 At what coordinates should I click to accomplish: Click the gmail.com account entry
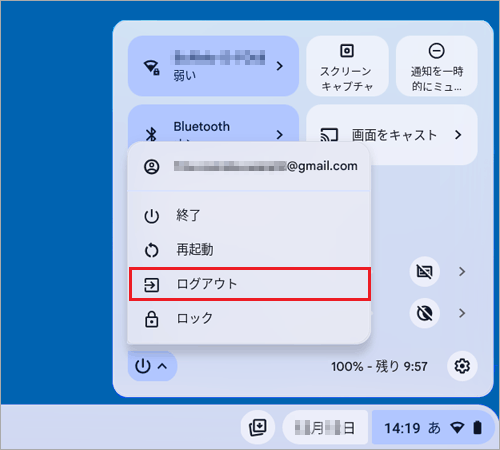[249, 166]
